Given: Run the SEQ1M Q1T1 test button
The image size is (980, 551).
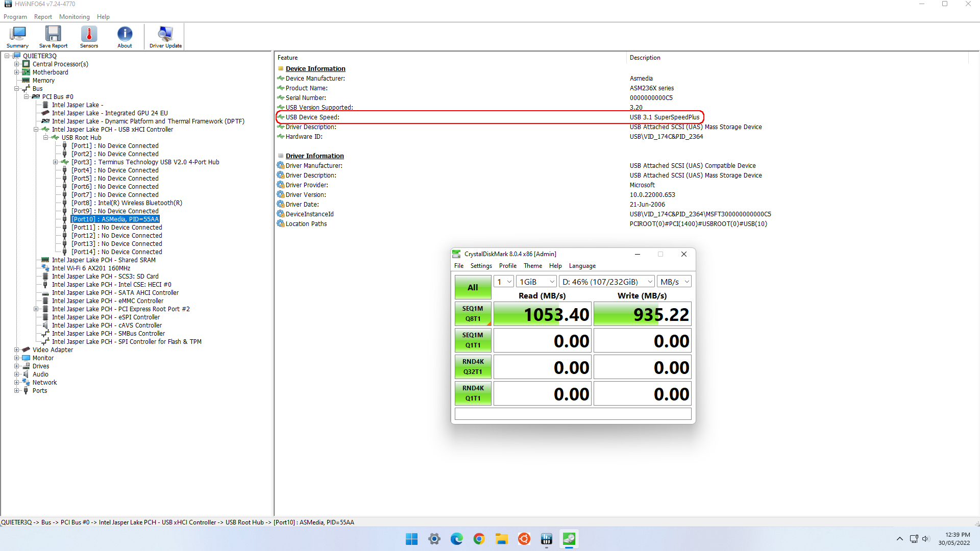Looking at the screenshot, I should pos(473,340).
